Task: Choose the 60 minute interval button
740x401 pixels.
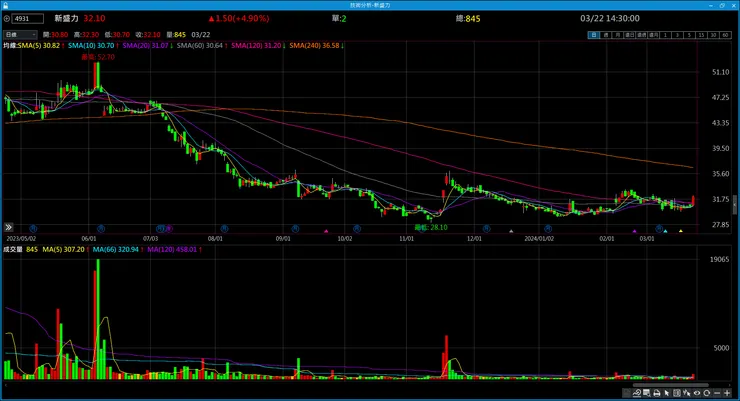Action: (x=725, y=35)
